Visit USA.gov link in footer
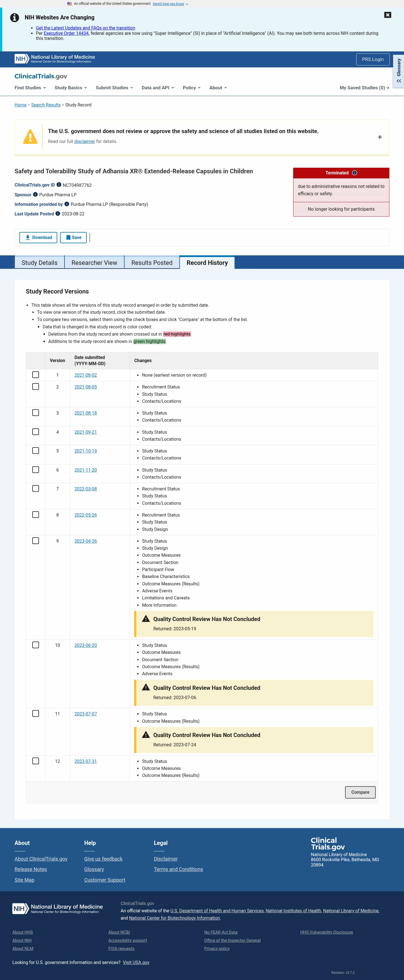Image resolution: width=404 pixels, height=980 pixels. [136, 962]
